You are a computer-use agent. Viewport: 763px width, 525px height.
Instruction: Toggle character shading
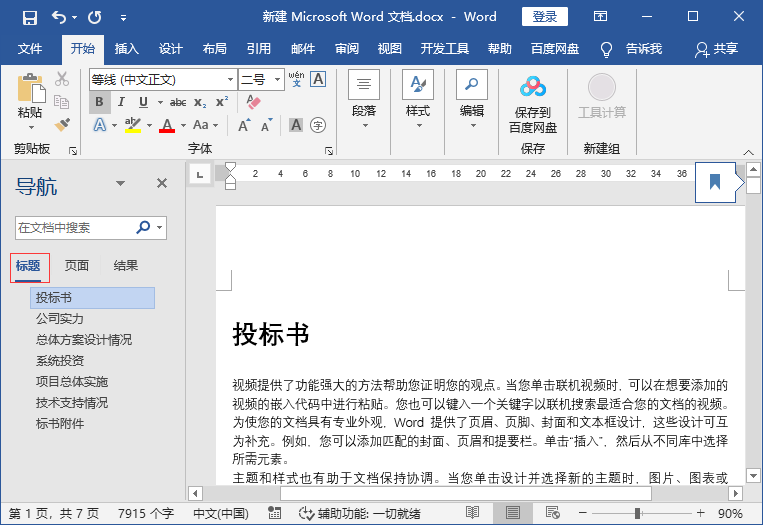pos(296,125)
